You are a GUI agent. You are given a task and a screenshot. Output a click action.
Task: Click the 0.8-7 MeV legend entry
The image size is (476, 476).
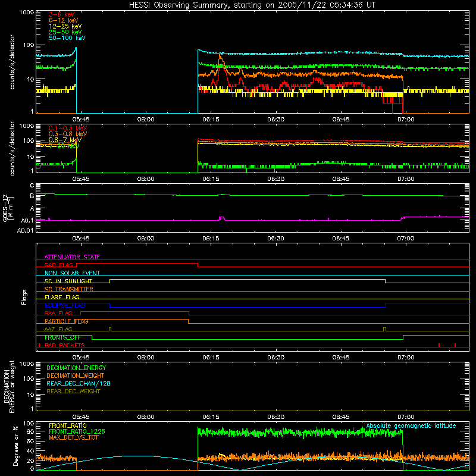(x=65, y=140)
